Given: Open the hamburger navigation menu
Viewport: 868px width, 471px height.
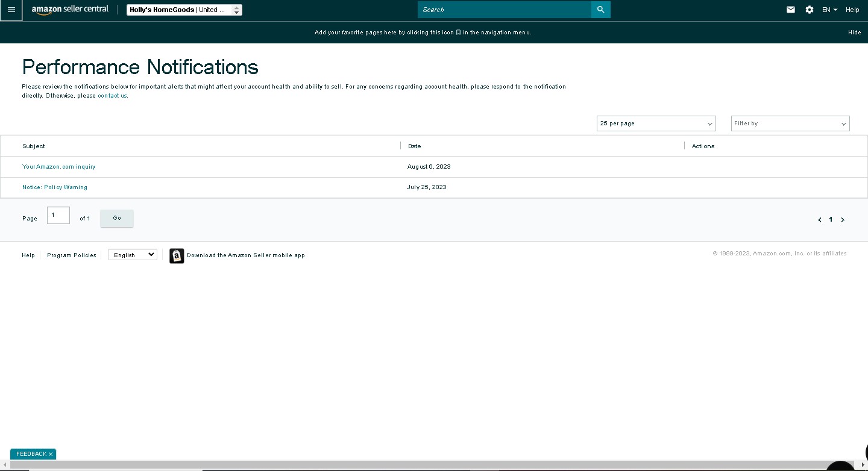Looking at the screenshot, I should click(x=11, y=10).
